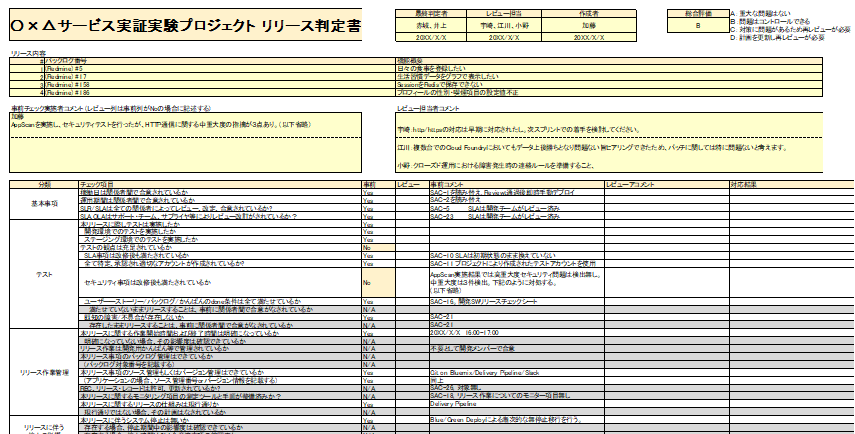Select the SAC-11 test account comment cell
The height and width of the screenshot is (434, 855).
pyautogui.click(x=516, y=263)
